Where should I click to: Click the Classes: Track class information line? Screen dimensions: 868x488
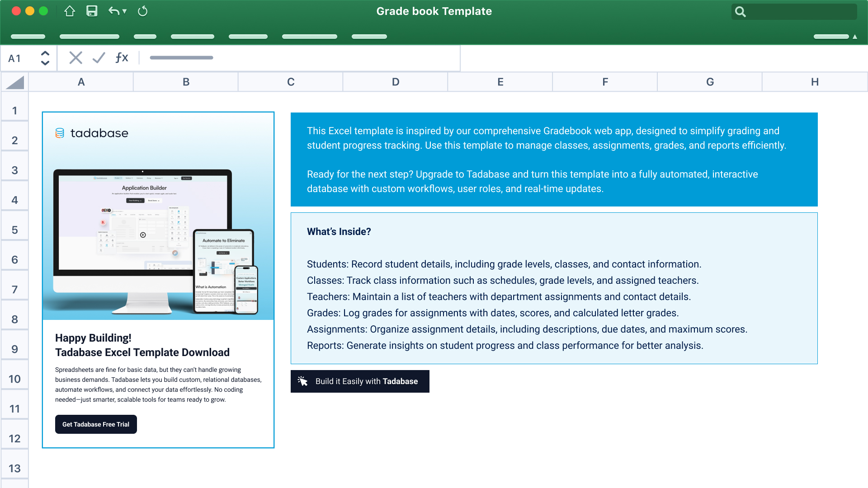point(503,281)
